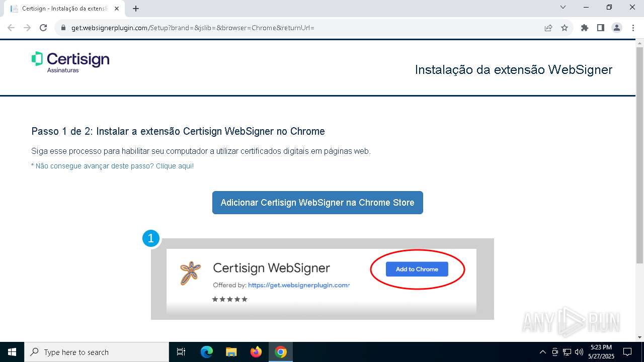This screenshot has height=362, width=644.
Task: Click the 'Siga esse processo' description text
Action: (x=201, y=151)
